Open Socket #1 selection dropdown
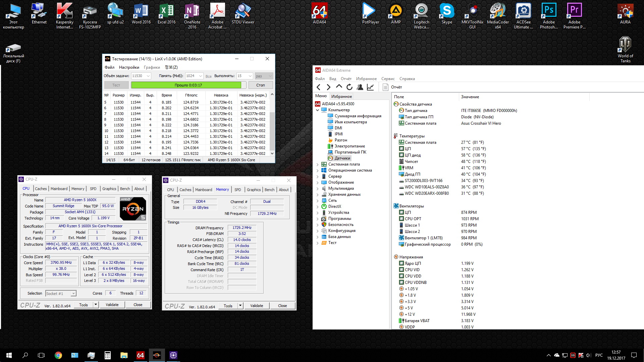 click(x=73, y=294)
